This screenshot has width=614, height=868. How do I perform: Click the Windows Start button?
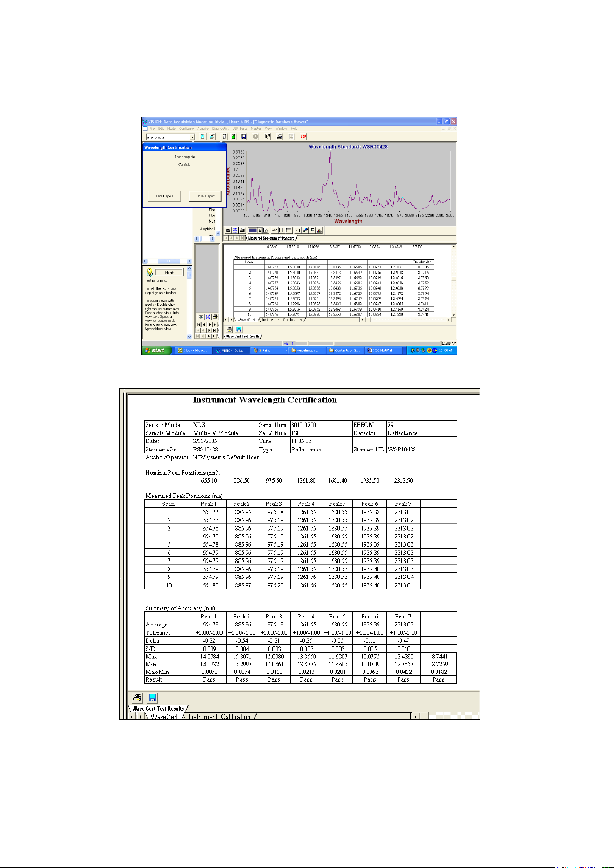point(155,350)
